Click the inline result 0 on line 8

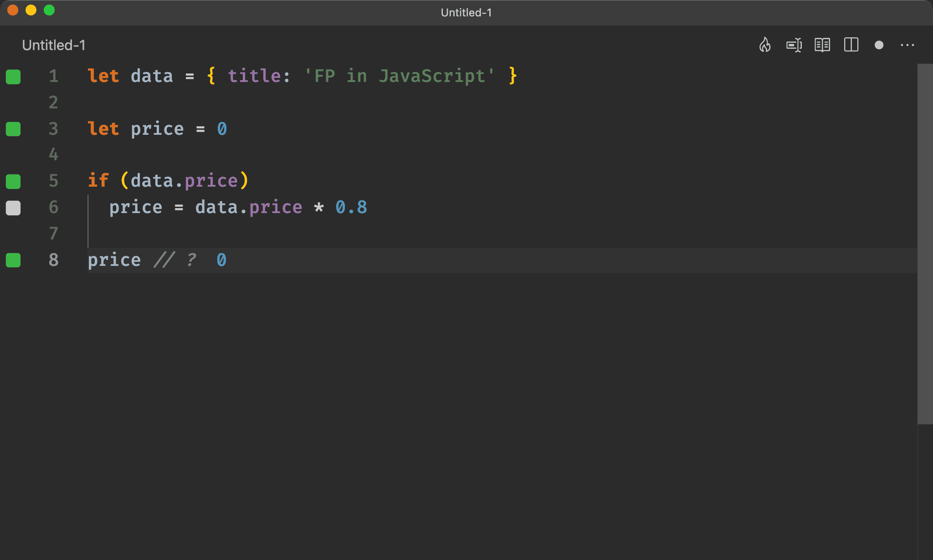pos(221,260)
